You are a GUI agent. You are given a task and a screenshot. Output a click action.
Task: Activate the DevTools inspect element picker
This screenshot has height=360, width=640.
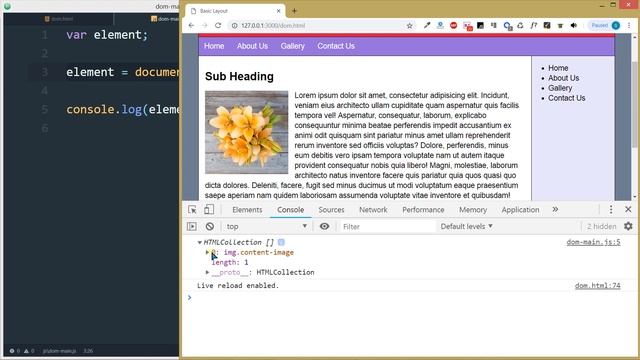click(192, 210)
